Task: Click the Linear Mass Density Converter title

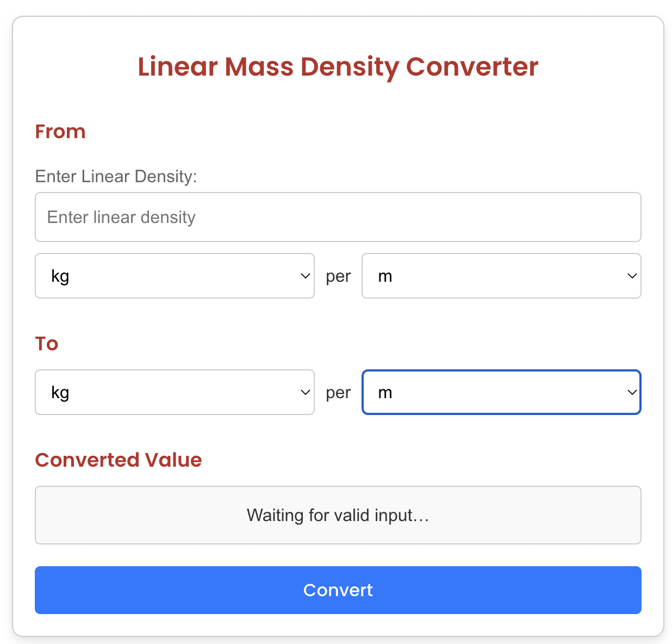Action: pyautogui.click(x=338, y=66)
